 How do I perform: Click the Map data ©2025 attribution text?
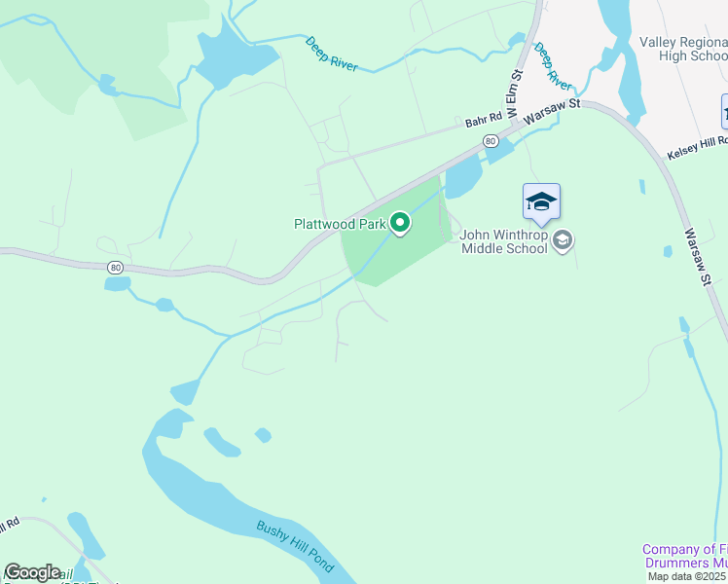tap(687, 577)
